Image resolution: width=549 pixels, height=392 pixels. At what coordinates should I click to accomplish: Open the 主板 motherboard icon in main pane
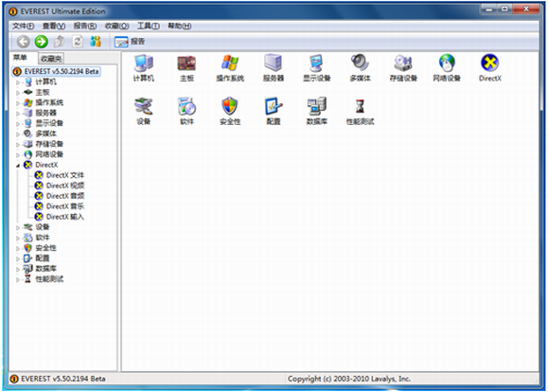[186, 68]
